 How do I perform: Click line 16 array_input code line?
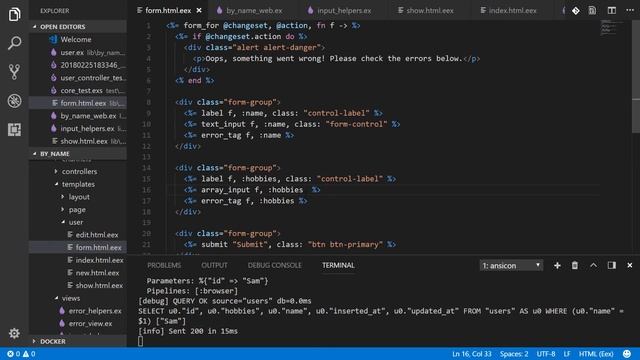click(x=252, y=190)
